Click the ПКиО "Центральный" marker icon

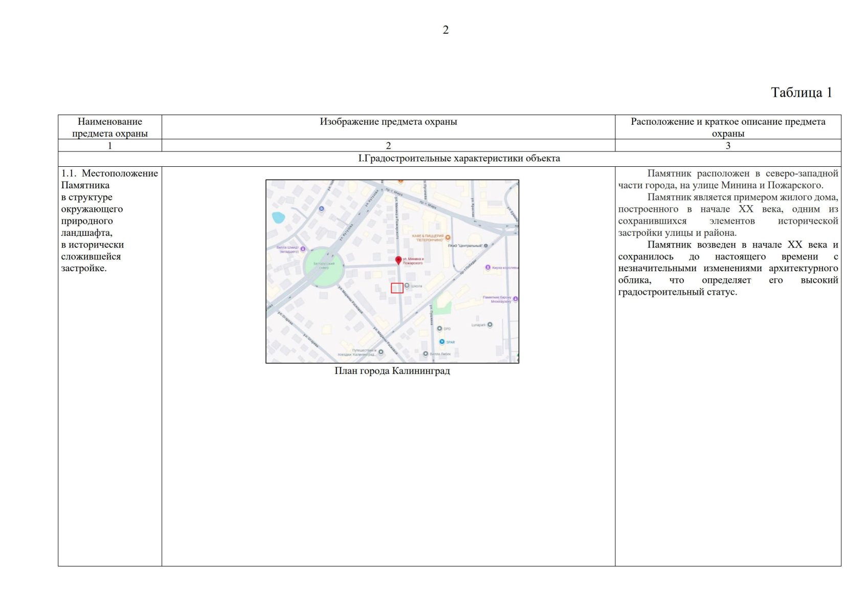486,246
